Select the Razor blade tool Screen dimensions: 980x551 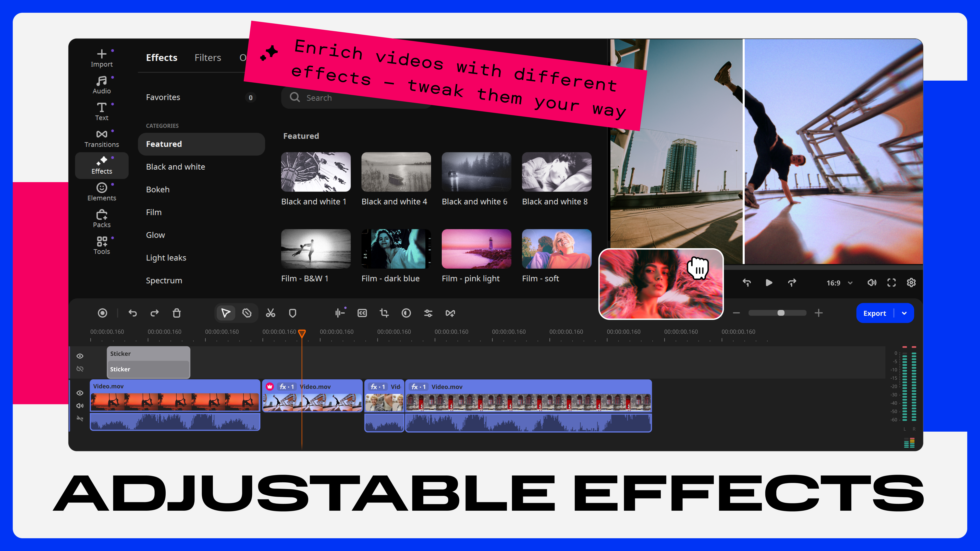tap(247, 313)
